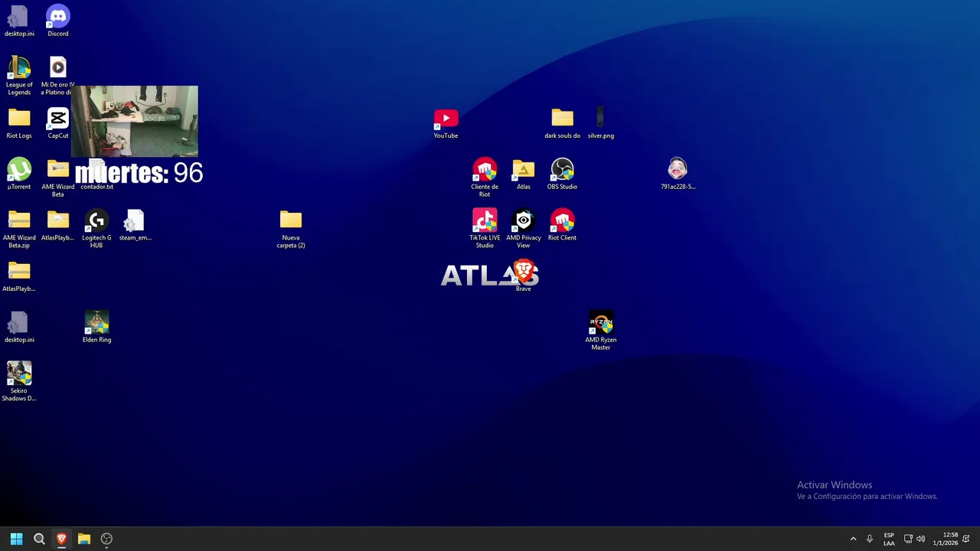Select the AME Wizard Beta.zip archive
Screen dimensions: 980x551
coord(19,229)
